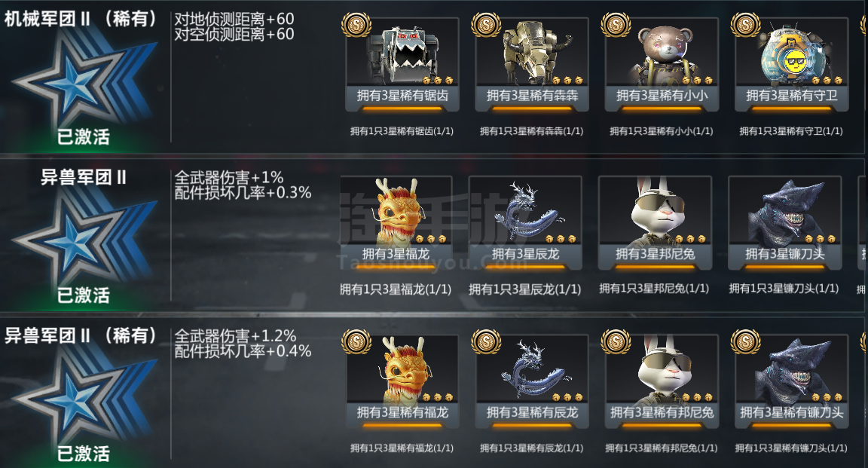Viewport: 868px width, 468px height.
Task: Click the 全武器伤害+1.2% bonus text
Action: [x=235, y=335]
